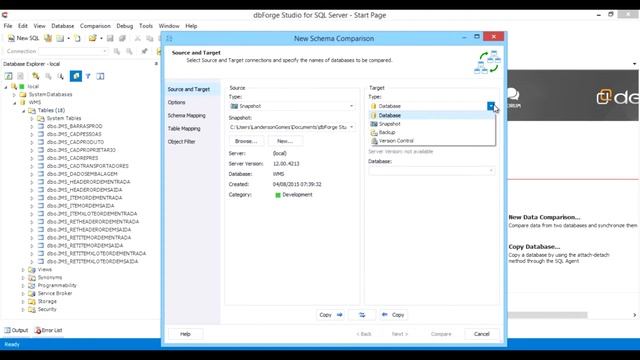The image size is (640, 360).
Task: Click the filter icon in Database Explorer
Action: pyautogui.click(x=88, y=76)
